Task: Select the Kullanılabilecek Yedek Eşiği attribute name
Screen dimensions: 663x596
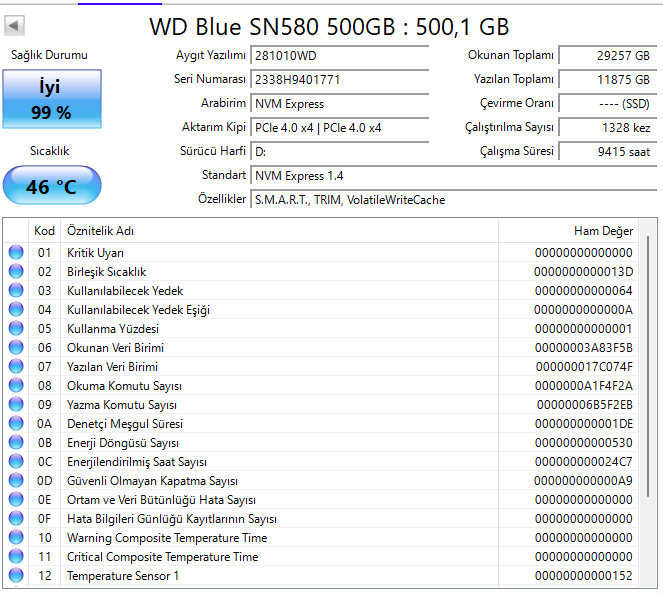Action: click(x=139, y=310)
